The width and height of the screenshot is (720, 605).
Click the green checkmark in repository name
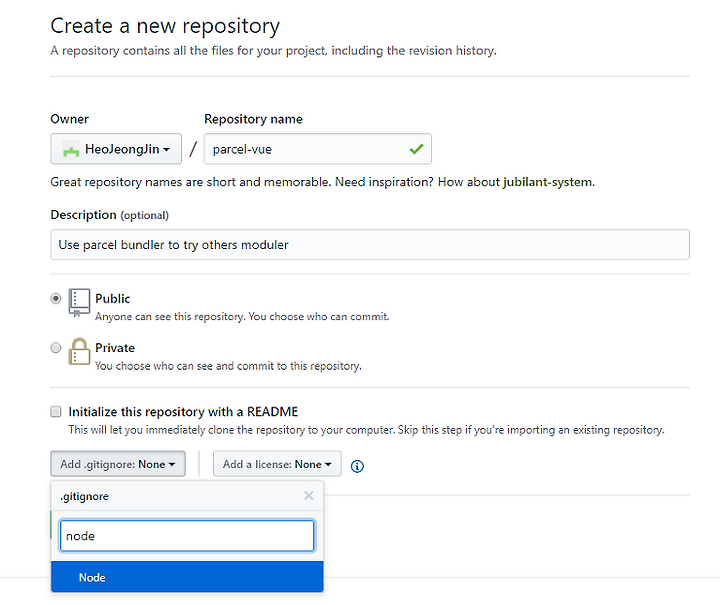coord(416,149)
